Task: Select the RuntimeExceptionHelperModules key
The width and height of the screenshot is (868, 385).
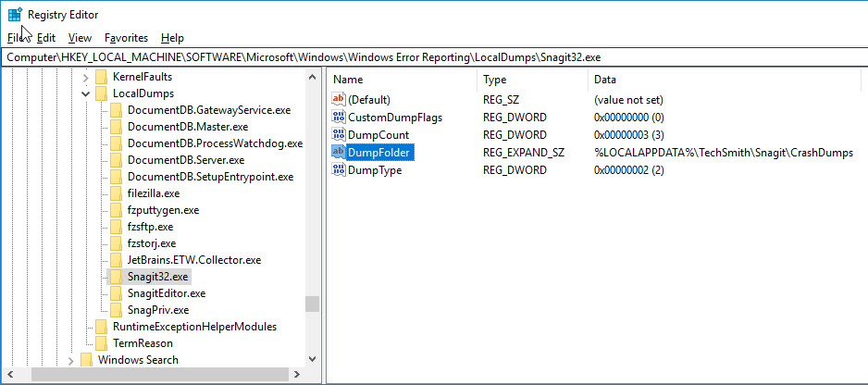Action: pos(195,327)
